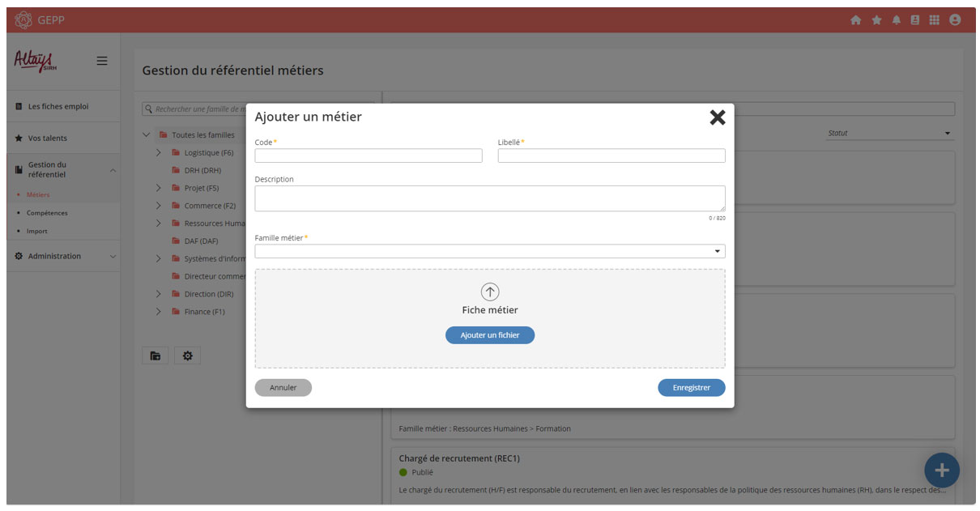The width and height of the screenshot is (980, 511).
Task: Click the blue plus floating button
Action: pos(941,471)
